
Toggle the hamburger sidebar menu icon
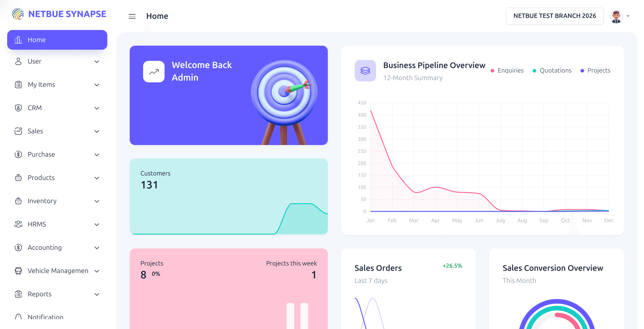132,16
